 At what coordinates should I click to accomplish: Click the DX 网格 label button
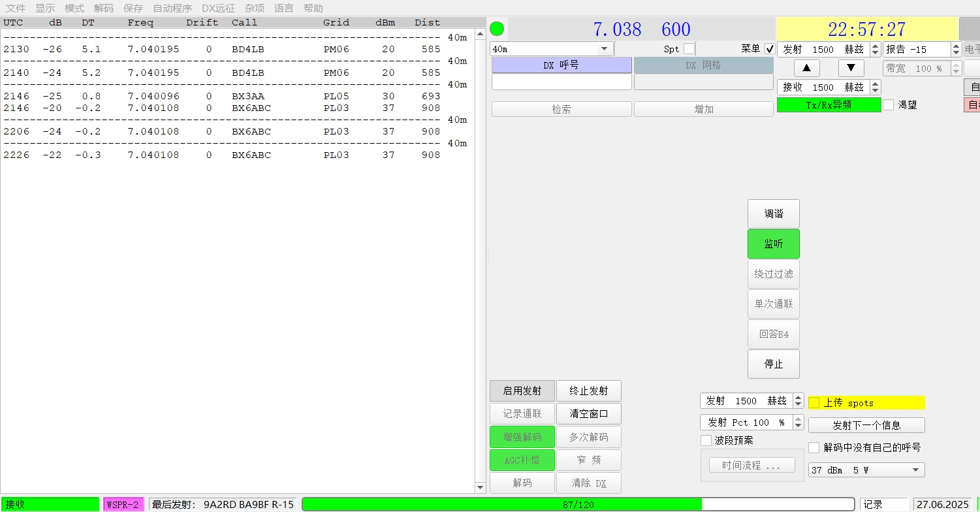[704, 65]
